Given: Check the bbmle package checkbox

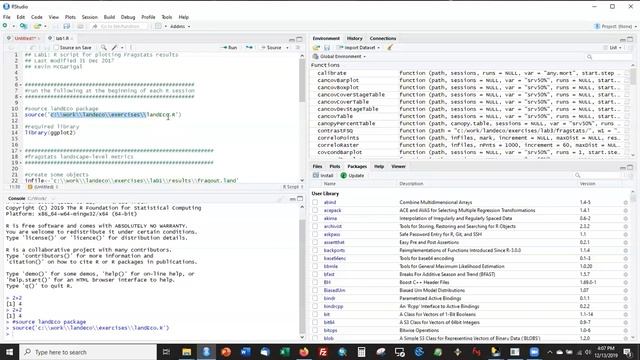Looking at the screenshot, I should click(x=315, y=267).
